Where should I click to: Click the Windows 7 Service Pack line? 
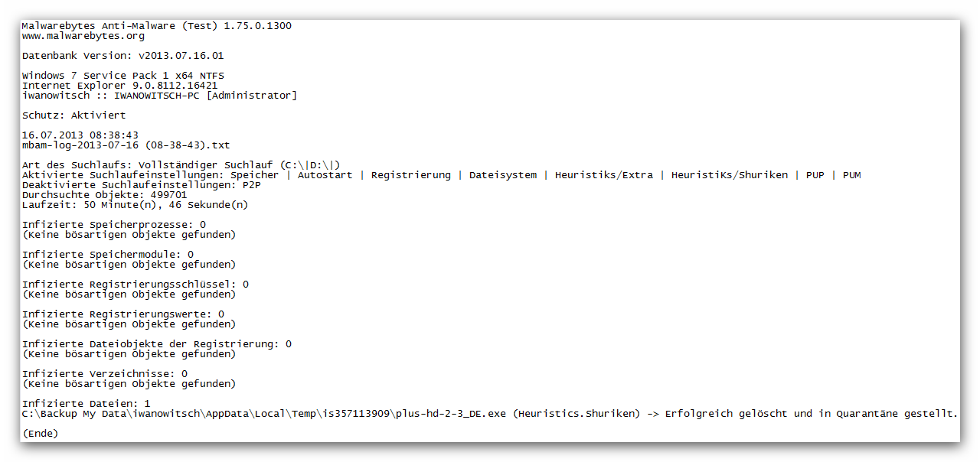[122, 76]
